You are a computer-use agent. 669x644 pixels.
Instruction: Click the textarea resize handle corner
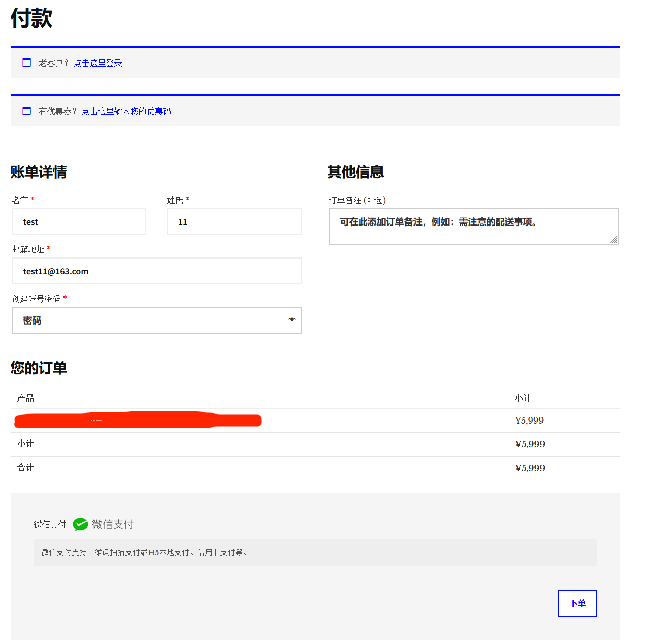(x=614, y=240)
